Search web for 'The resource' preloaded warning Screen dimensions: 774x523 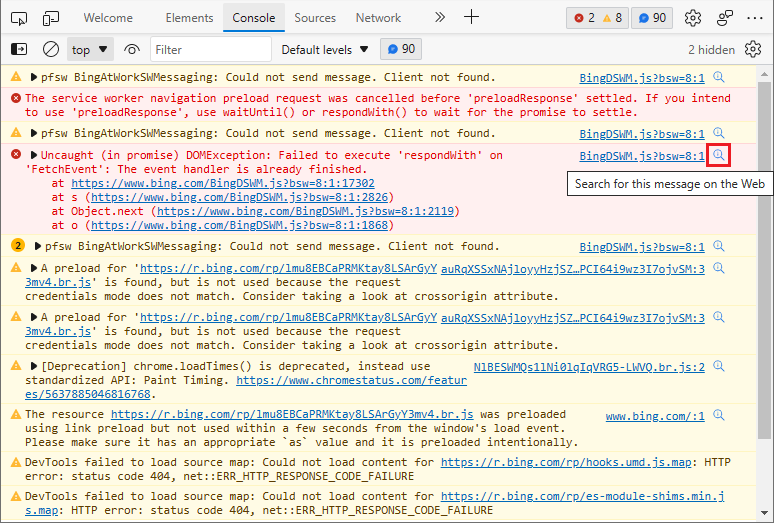[719, 415]
